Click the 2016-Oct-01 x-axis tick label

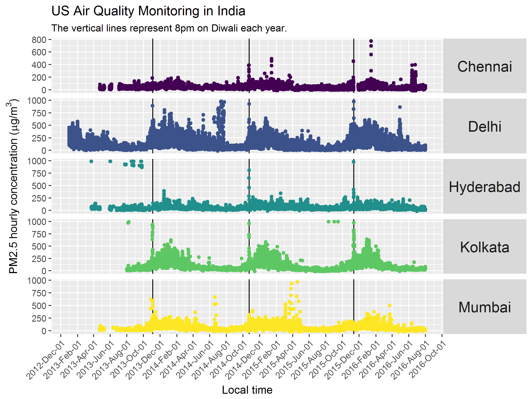[427, 360]
